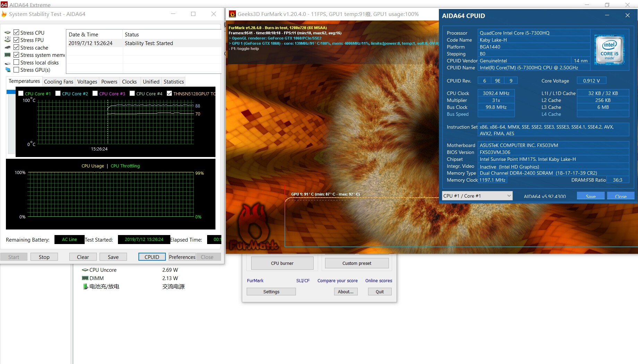Screen dimensions: 638x364
Task: Click the Stop button
Action: (x=44, y=257)
